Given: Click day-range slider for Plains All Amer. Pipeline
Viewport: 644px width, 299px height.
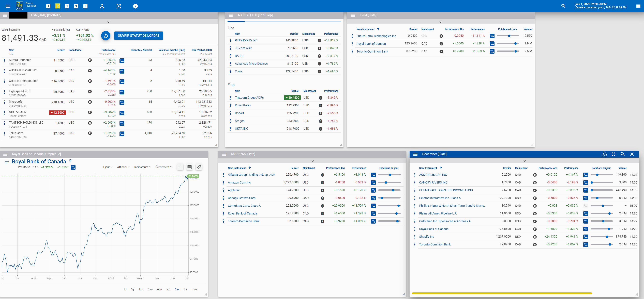Looking at the screenshot, I should (x=602, y=214).
